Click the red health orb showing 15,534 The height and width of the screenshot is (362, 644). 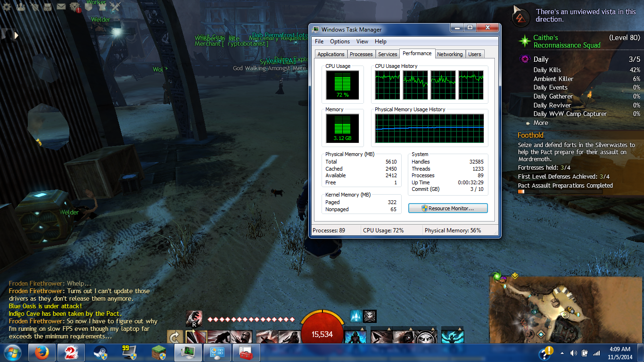point(322,330)
